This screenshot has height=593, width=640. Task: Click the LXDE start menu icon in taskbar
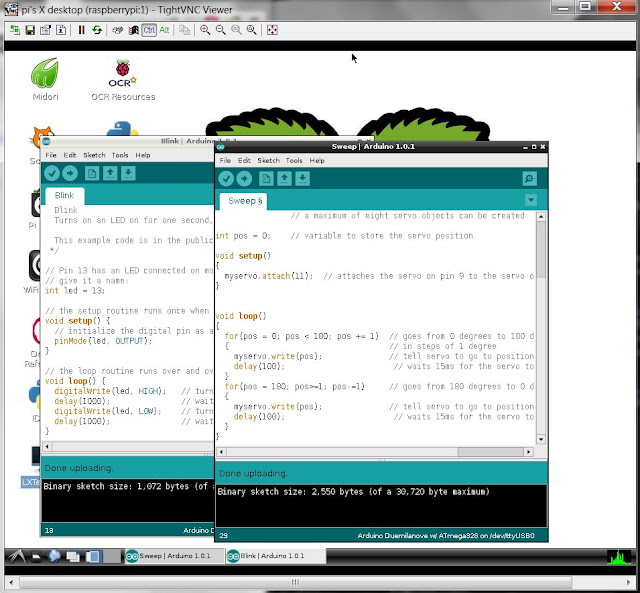coord(16,556)
